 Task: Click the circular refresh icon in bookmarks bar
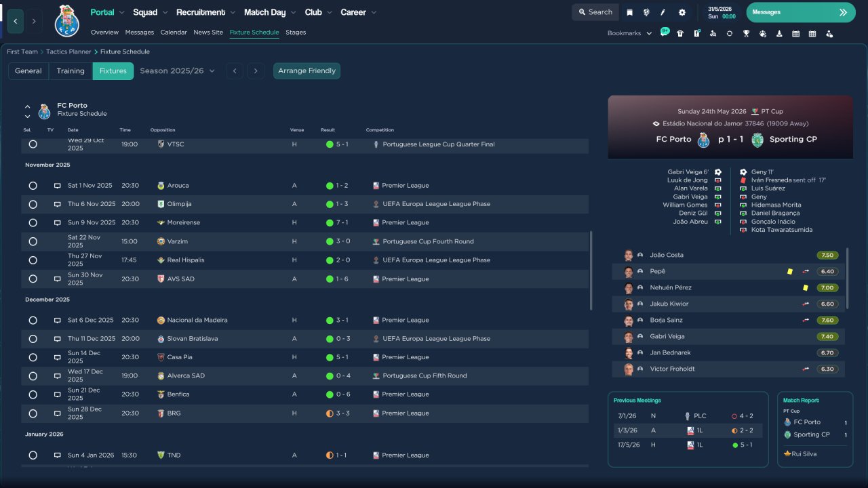click(730, 33)
